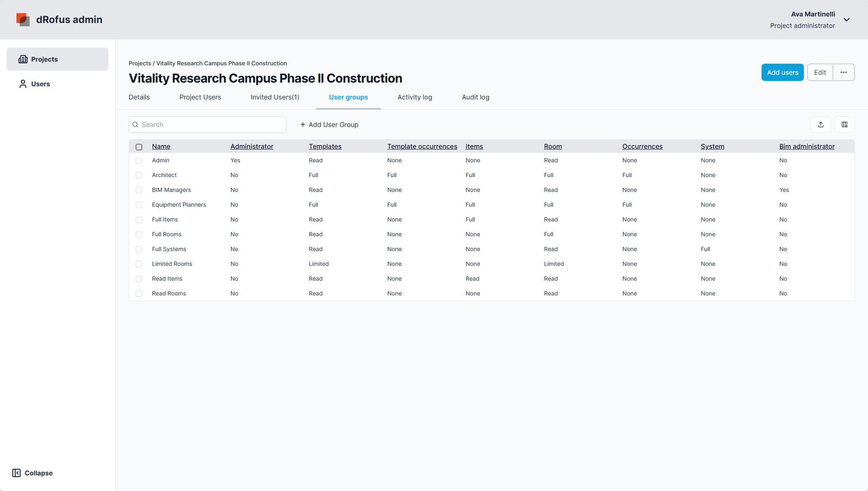
Task: Sort by Bim administrator column header
Action: (x=807, y=146)
